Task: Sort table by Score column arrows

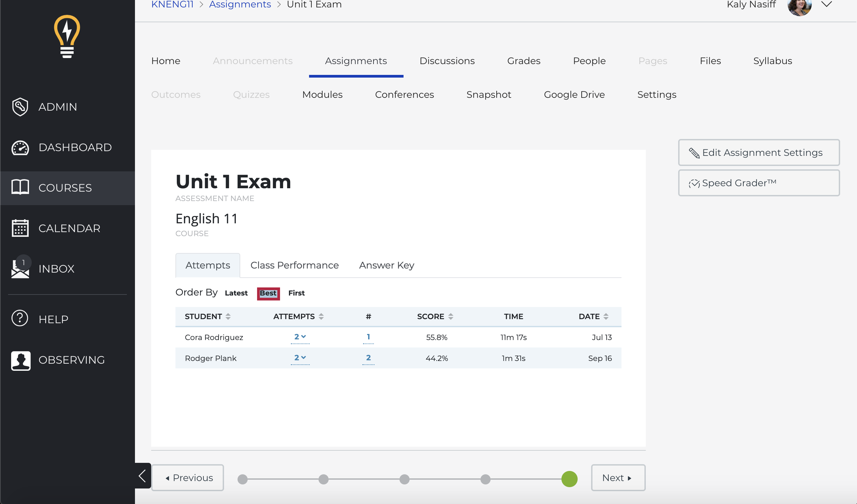Action: click(x=451, y=316)
